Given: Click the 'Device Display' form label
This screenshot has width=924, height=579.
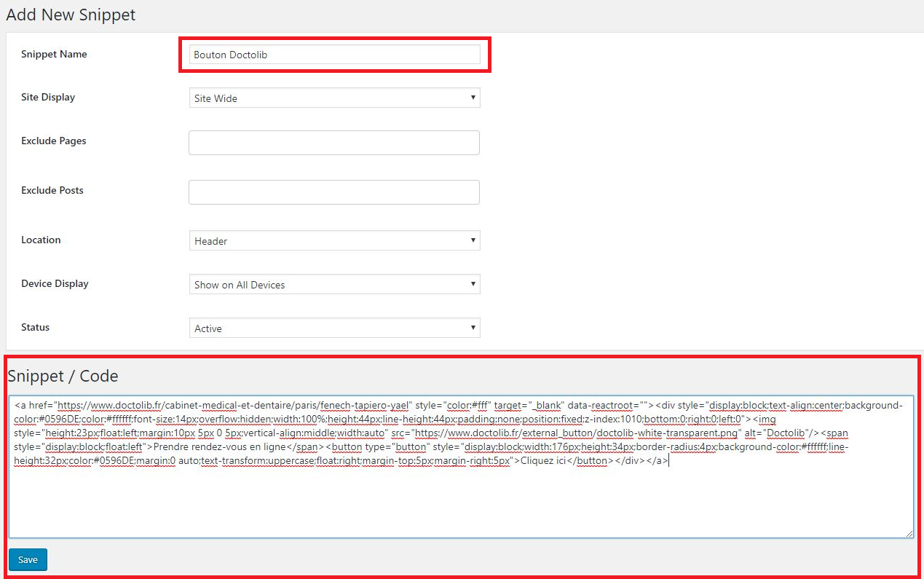Looking at the screenshot, I should tap(55, 284).
